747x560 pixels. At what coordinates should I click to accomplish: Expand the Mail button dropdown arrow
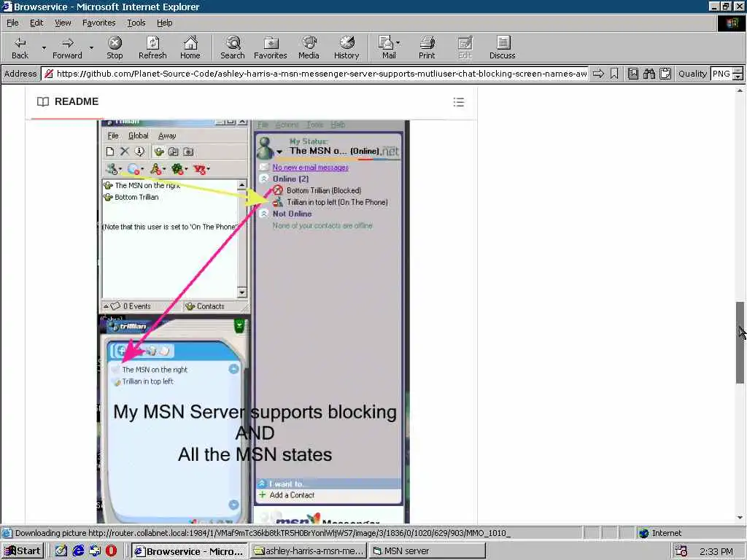click(x=398, y=43)
